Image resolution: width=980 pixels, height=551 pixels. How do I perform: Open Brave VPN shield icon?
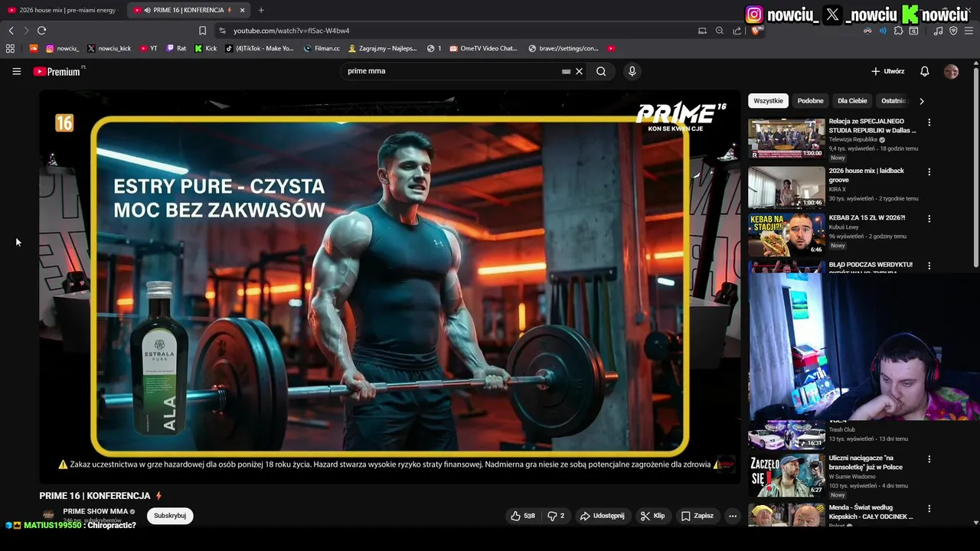(x=953, y=31)
